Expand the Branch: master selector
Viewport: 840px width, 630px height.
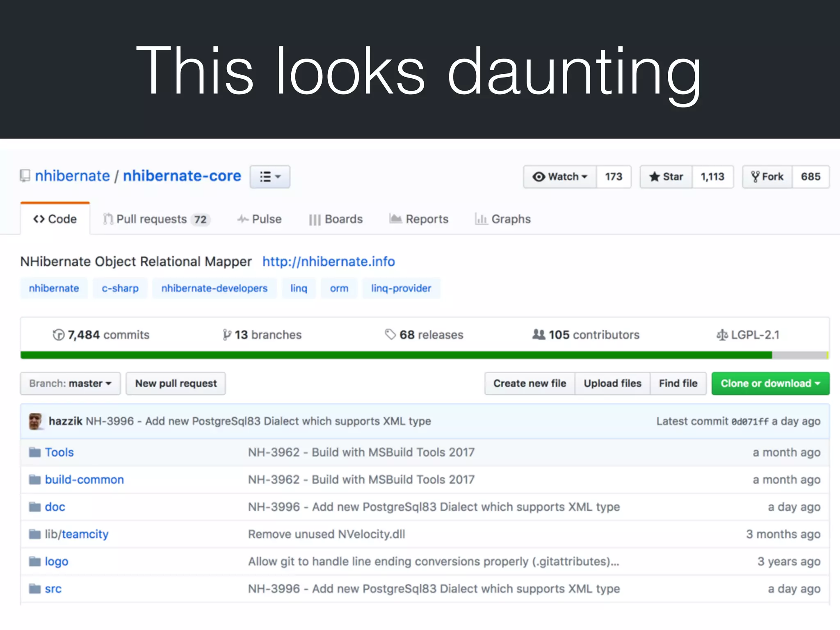pos(70,383)
